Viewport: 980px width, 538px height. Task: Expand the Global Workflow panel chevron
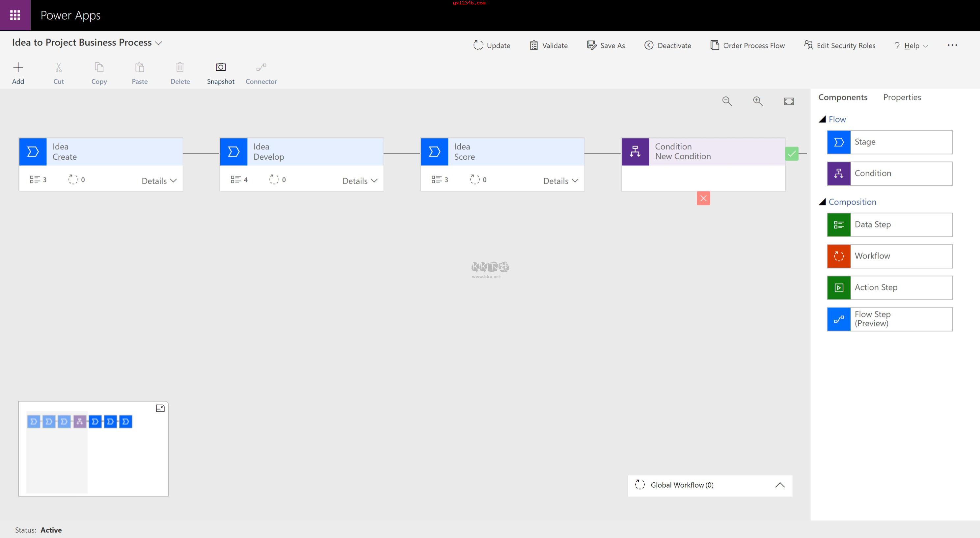780,485
